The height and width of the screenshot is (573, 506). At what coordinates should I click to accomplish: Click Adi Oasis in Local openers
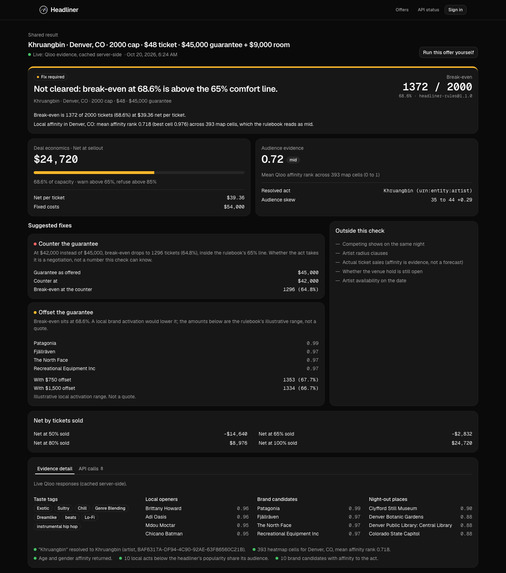click(156, 517)
